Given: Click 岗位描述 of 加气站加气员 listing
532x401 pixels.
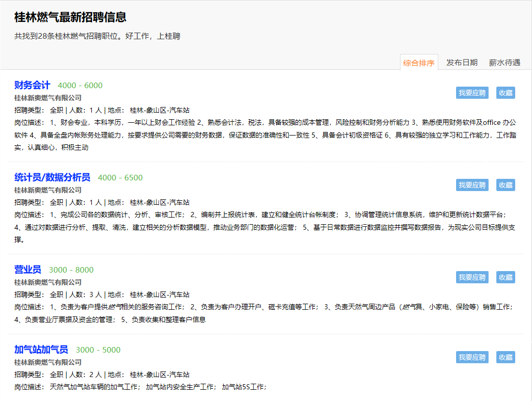Looking at the screenshot, I should (x=141, y=387).
